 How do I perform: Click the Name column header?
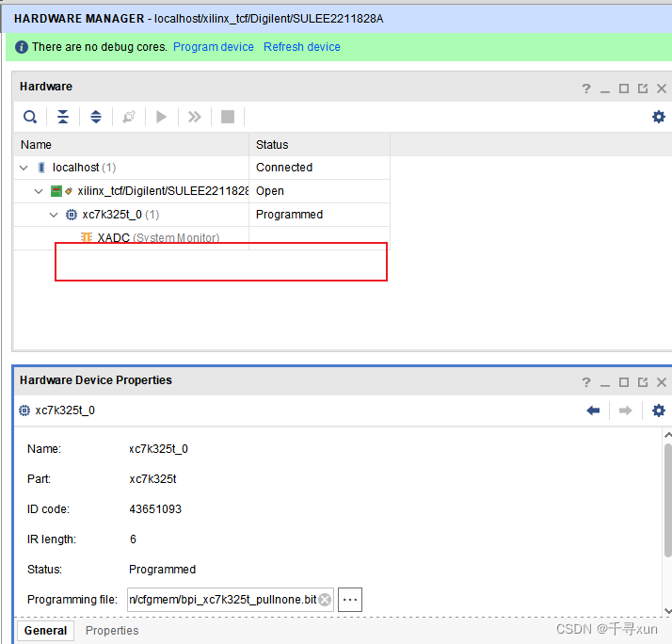[131, 144]
